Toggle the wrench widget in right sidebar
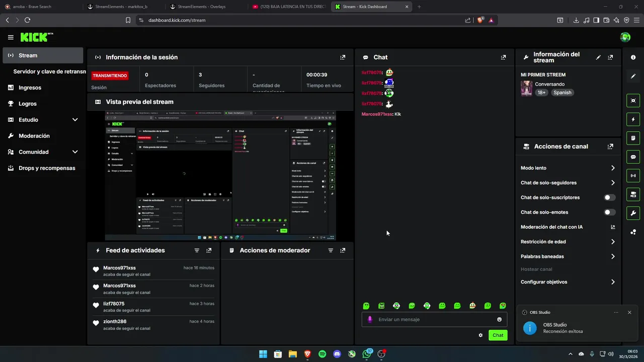The height and width of the screenshot is (362, 644). coord(633,213)
